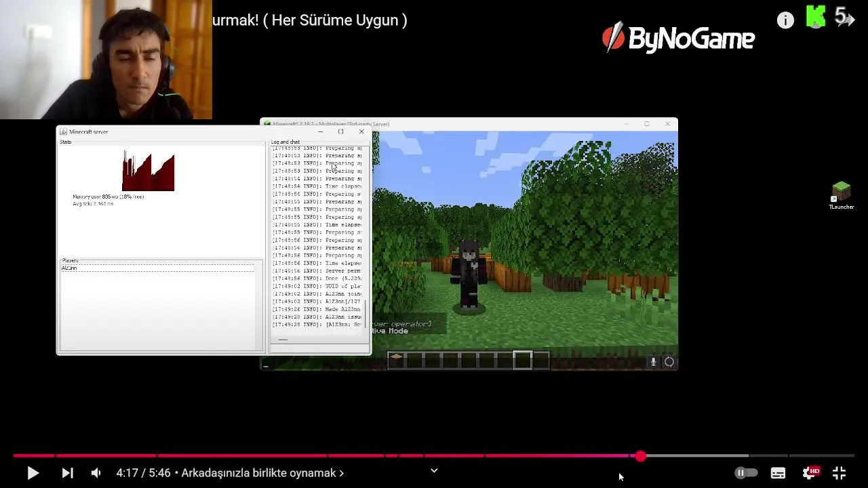Click the Minecraft game window title bar icon

pos(267,124)
